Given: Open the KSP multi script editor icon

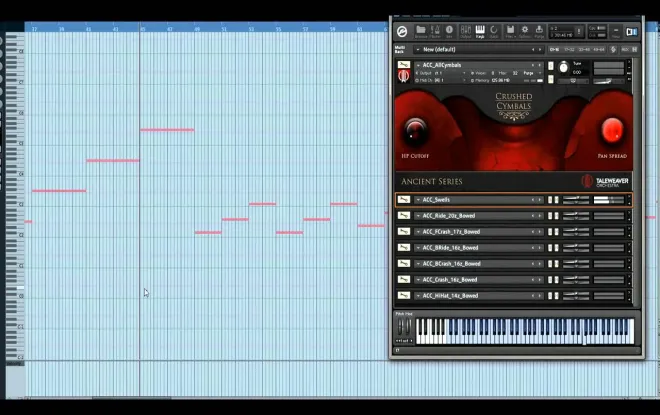Looking at the screenshot, I should click(x=613, y=49).
